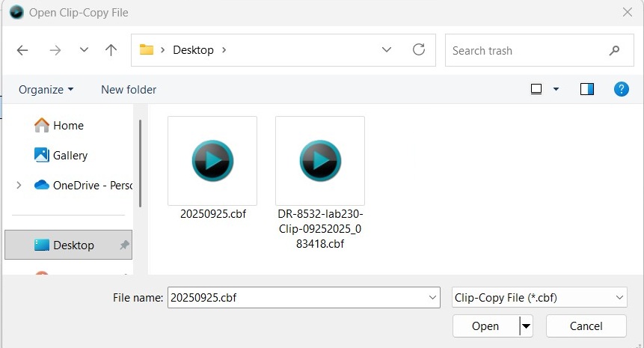Viewport: 644px width, 348px height.
Task: Go up one folder level
Action: coord(111,49)
